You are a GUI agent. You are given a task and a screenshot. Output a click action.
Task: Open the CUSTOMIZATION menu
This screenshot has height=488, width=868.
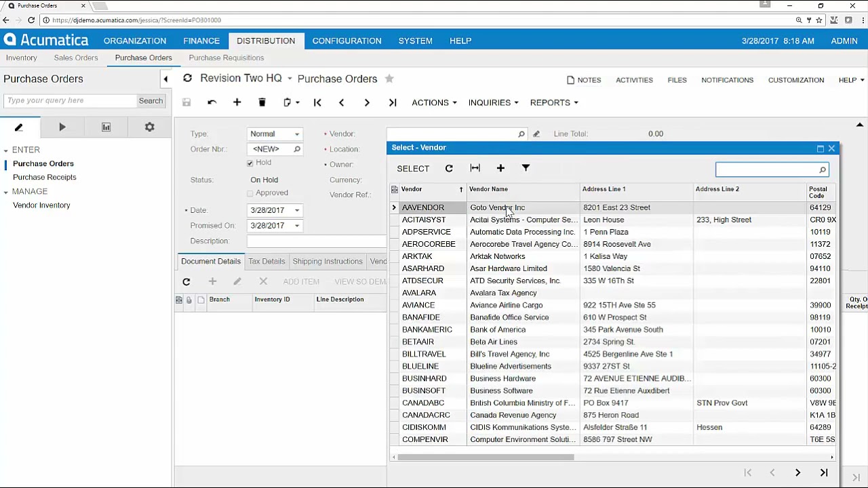795,80
